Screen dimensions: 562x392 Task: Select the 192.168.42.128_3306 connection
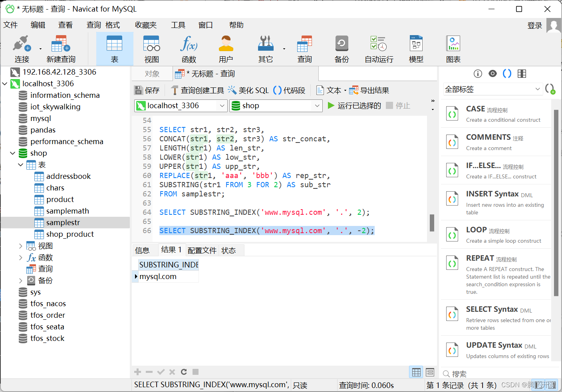point(59,72)
